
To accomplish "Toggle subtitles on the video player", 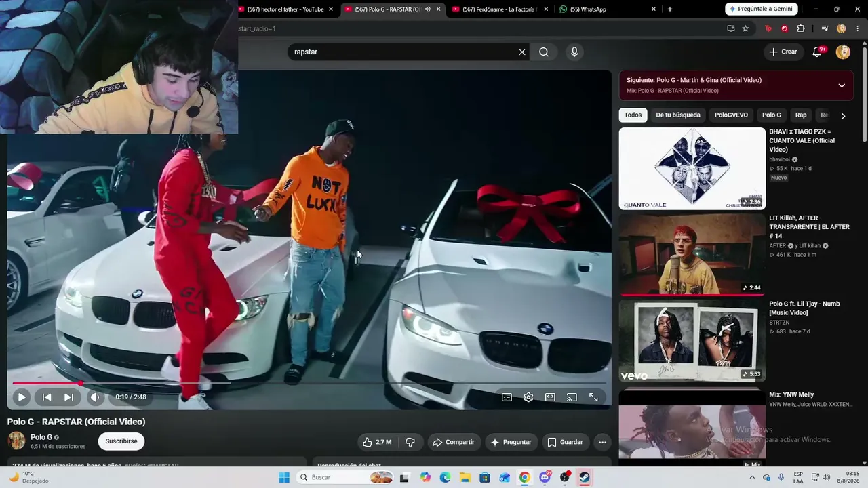I will [x=507, y=397].
